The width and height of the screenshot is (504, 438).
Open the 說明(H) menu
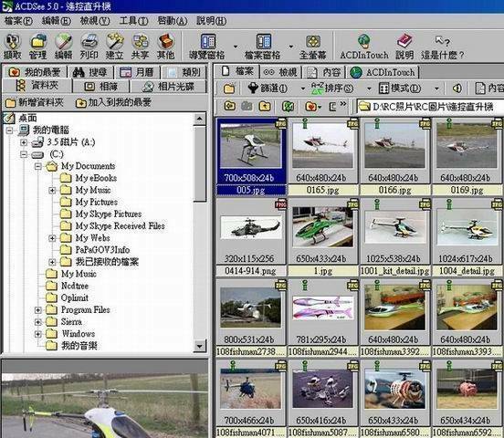(212, 21)
